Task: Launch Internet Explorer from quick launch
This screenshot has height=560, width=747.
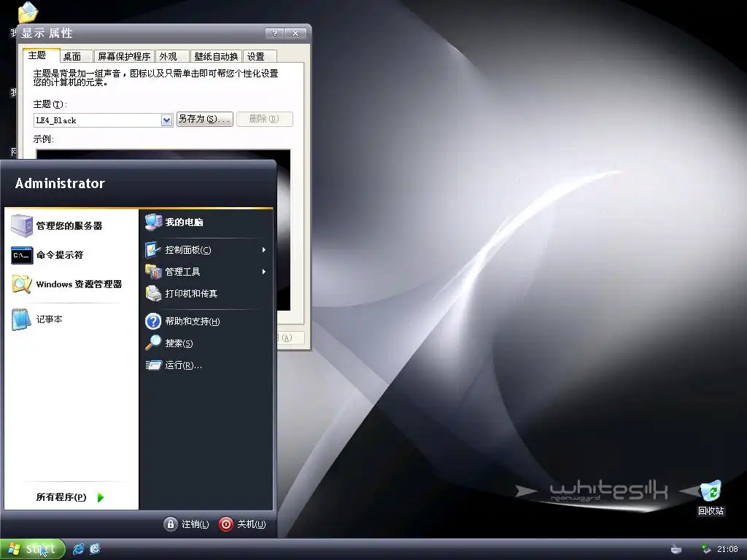Action: coord(78,549)
